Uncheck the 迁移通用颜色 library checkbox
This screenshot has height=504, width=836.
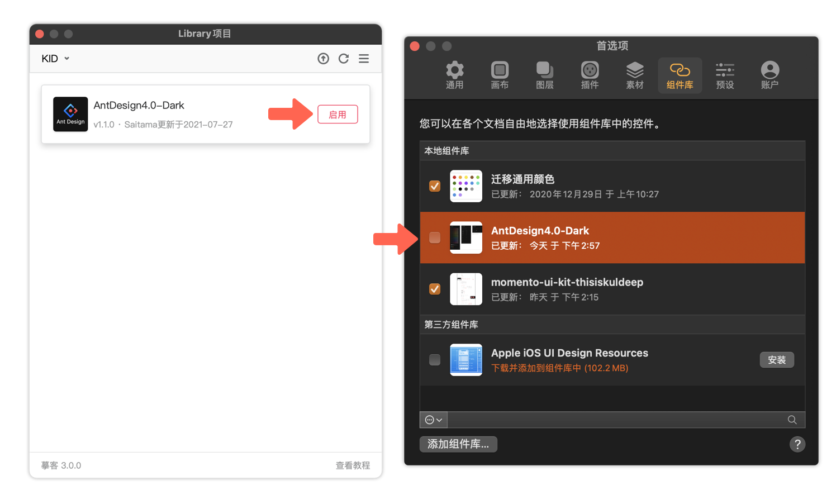tap(435, 186)
